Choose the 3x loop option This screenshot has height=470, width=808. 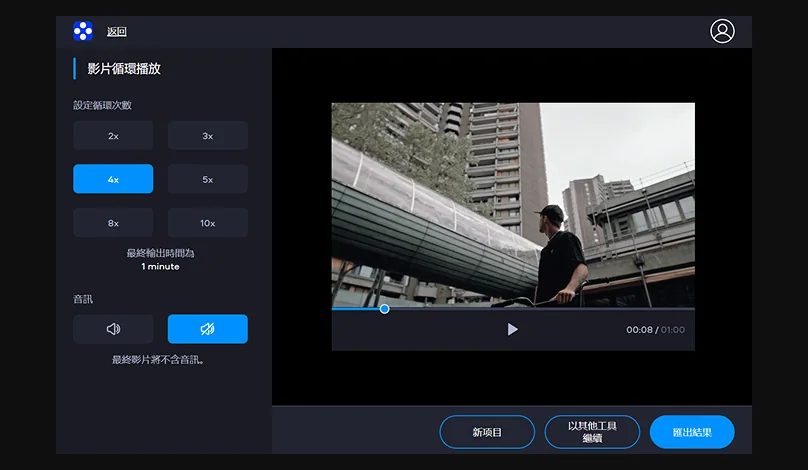207,136
